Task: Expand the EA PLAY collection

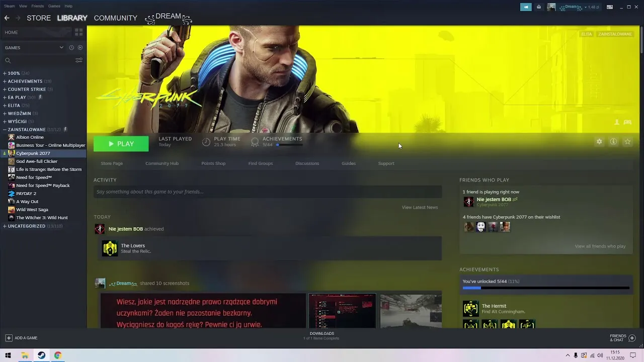Action: (x=5, y=98)
